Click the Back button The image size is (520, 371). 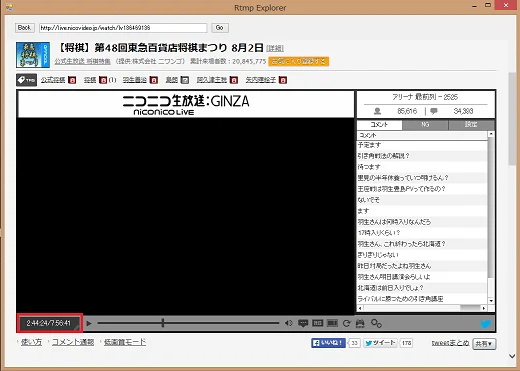click(25, 28)
